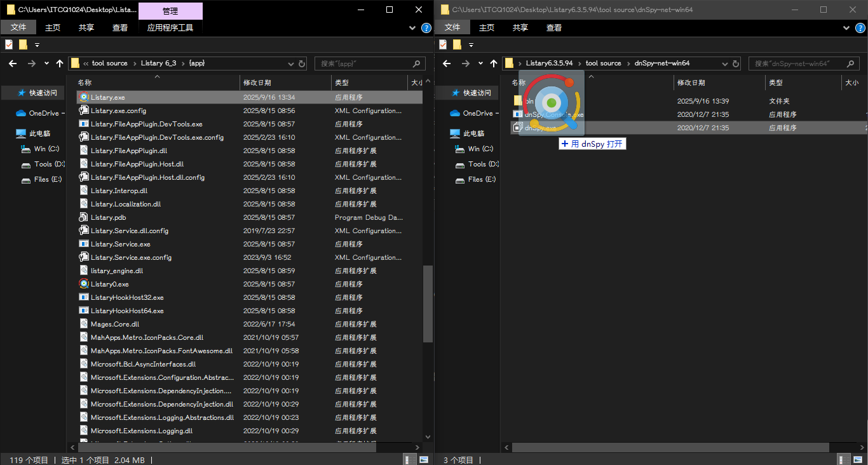Viewport: 868px width, 465px height.
Task: Click Listary 6_3 breadcrumb segment
Action: tap(158, 64)
